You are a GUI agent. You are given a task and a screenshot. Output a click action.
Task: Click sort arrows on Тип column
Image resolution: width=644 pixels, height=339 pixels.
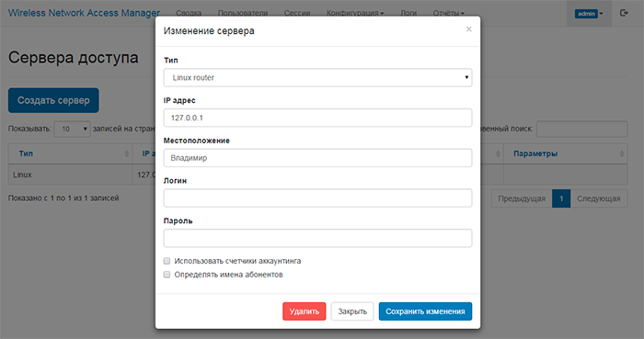click(x=127, y=153)
